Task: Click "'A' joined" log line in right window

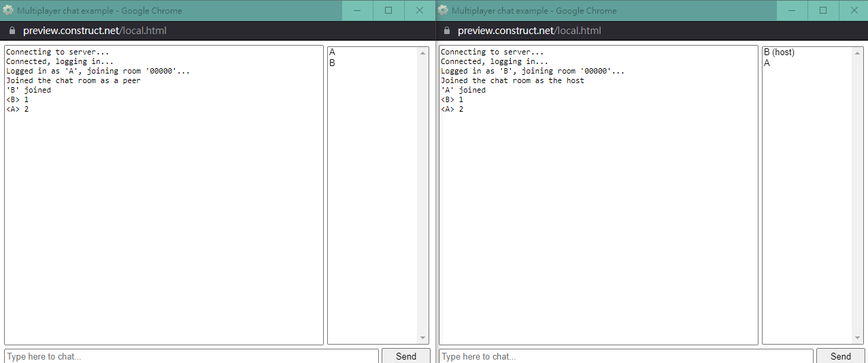Action: [x=463, y=90]
